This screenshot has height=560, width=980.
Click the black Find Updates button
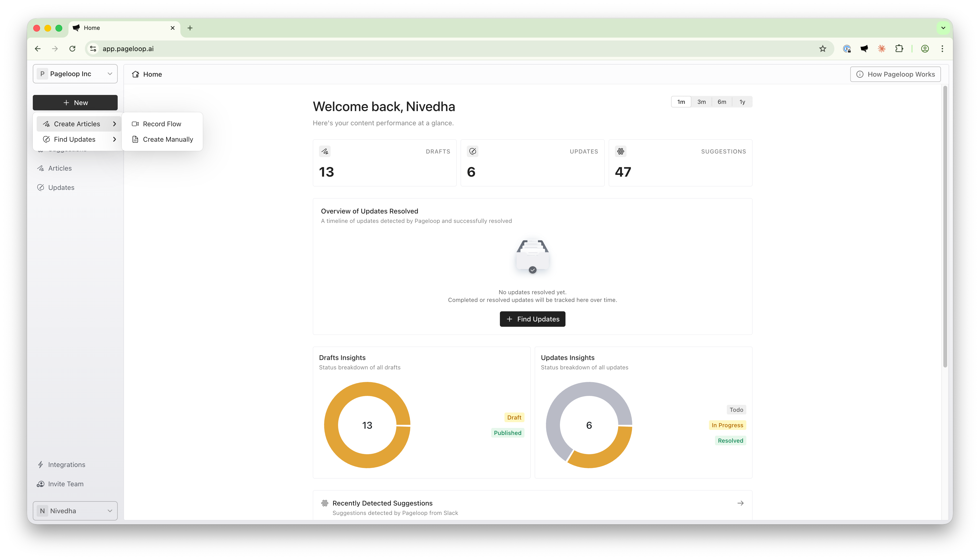(x=532, y=319)
